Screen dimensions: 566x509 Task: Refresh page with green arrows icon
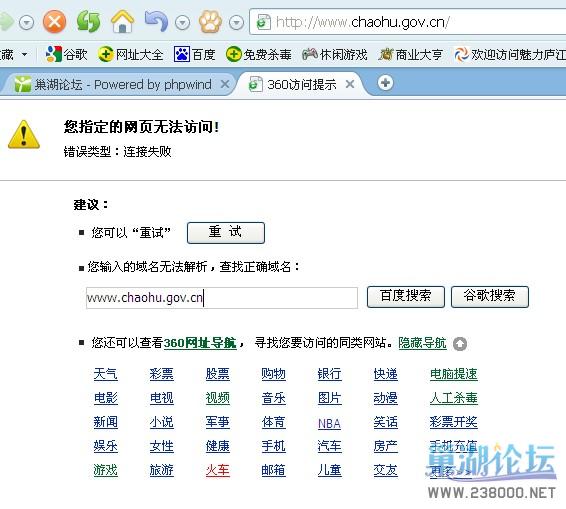(x=88, y=21)
